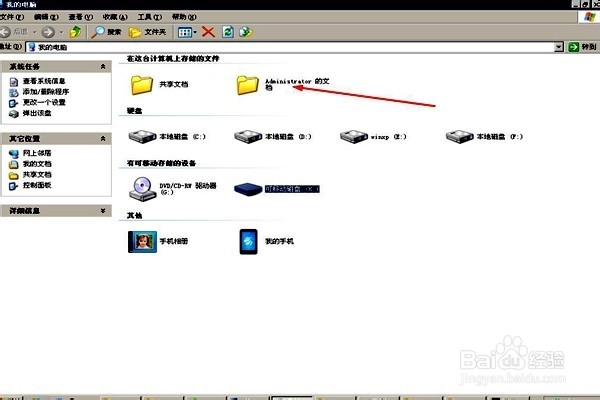Open the Back button history dropdown arrow
600x400 pixels.
[34, 32]
